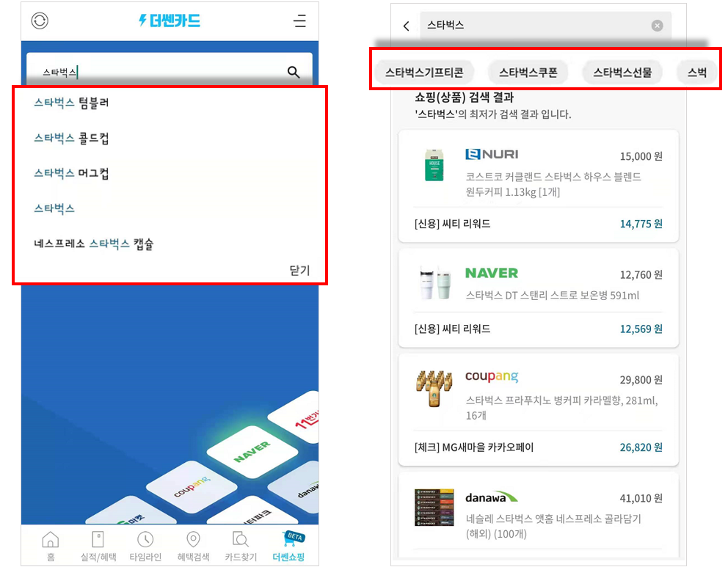Viewport: 728px width, 567px height.
Task: Click the magnifier search icon
Action: [294, 72]
